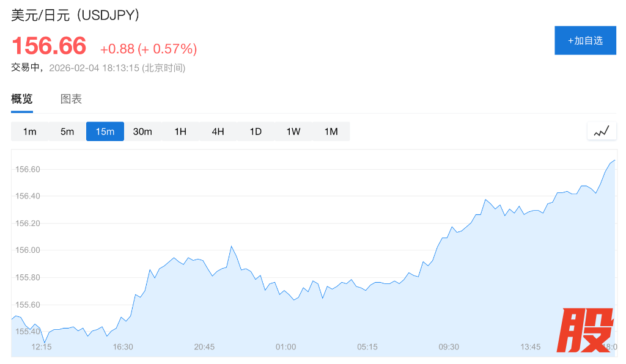
Task: Switch chart to 4H interval
Action: click(218, 131)
